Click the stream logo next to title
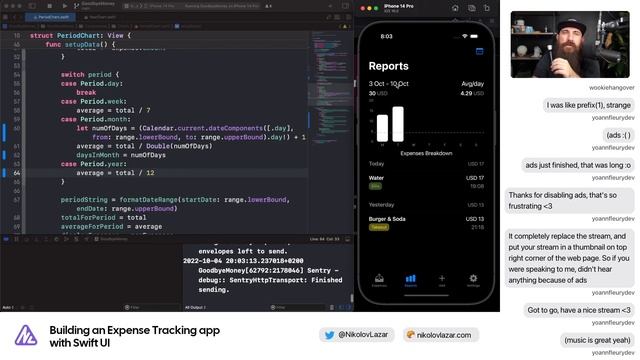The height and width of the screenshot is (360, 640). [26, 336]
